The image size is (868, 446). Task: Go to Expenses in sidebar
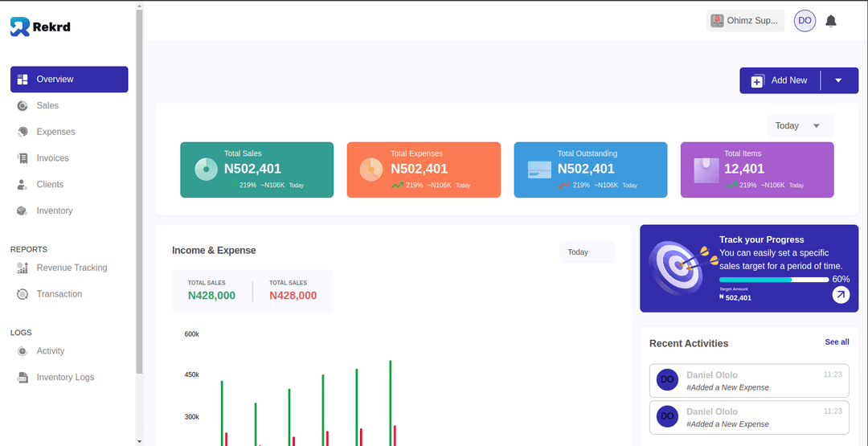point(55,132)
